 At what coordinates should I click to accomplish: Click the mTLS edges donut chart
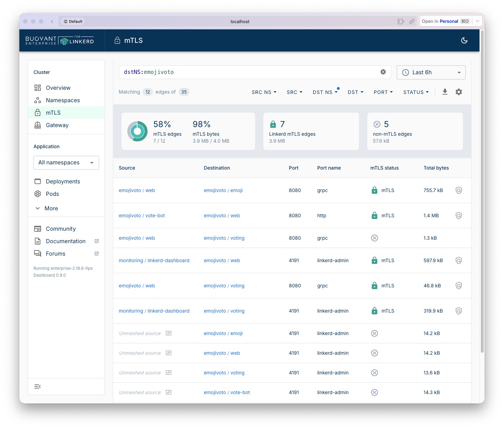click(x=137, y=131)
